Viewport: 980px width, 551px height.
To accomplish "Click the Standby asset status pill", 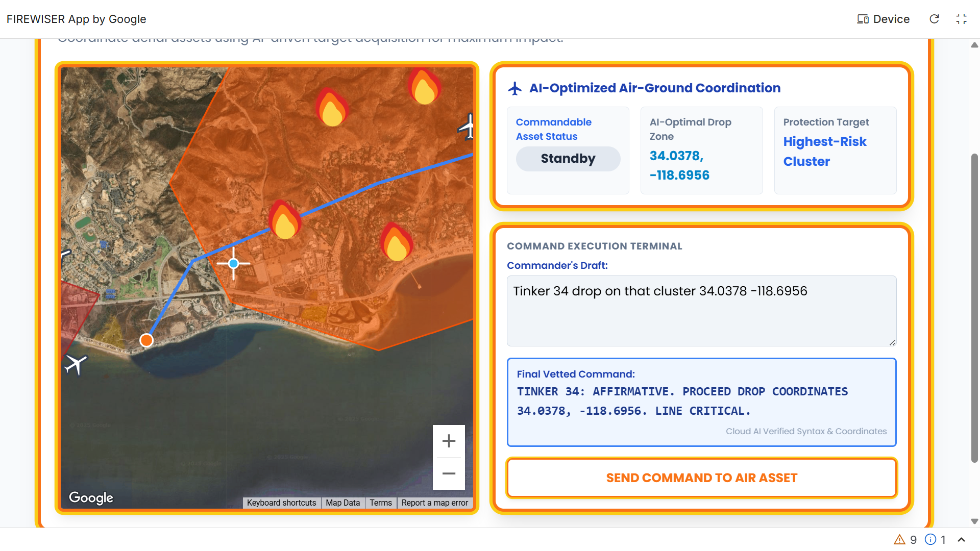I will [x=568, y=159].
